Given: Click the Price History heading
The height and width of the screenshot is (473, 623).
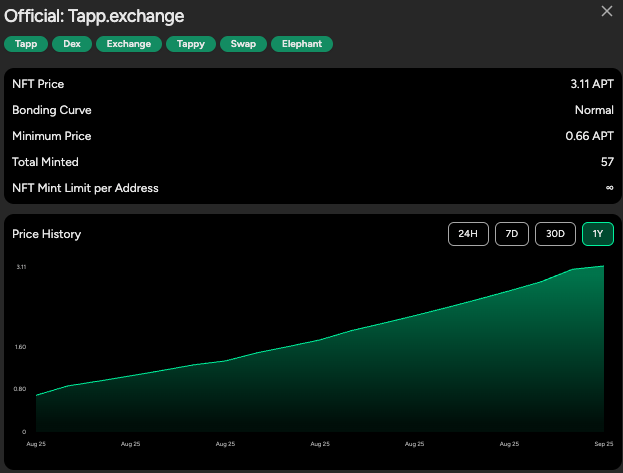Looking at the screenshot, I should [x=46, y=234].
